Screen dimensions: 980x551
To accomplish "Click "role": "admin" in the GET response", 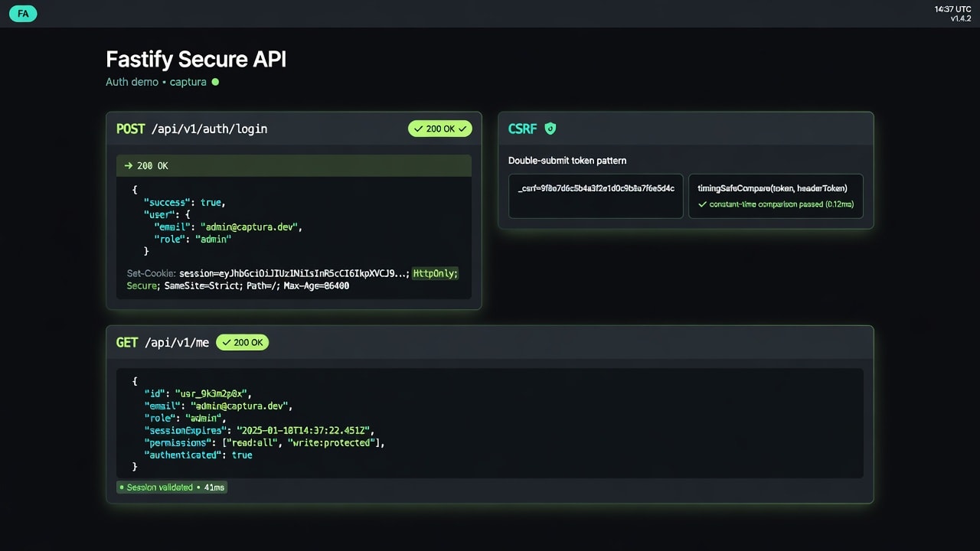I will (185, 418).
